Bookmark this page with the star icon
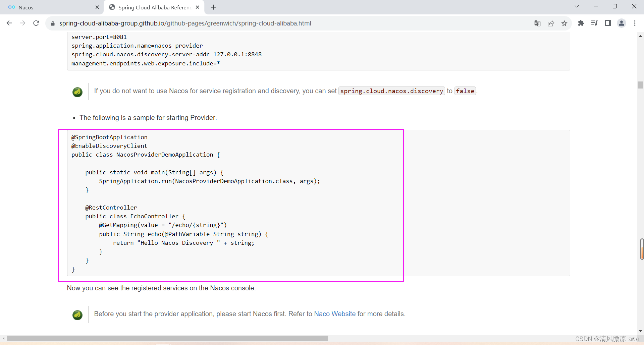 coord(564,23)
